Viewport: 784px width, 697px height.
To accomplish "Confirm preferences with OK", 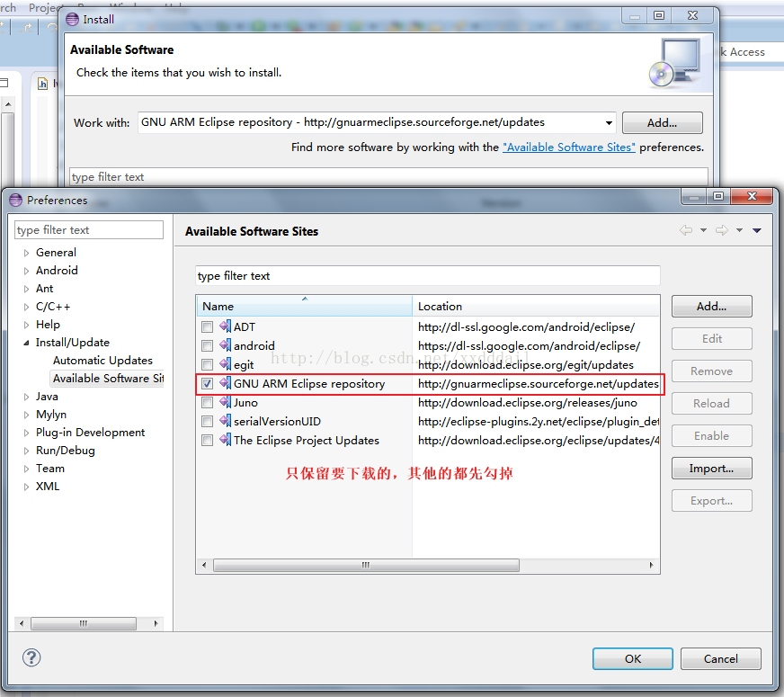I will (x=632, y=658).
